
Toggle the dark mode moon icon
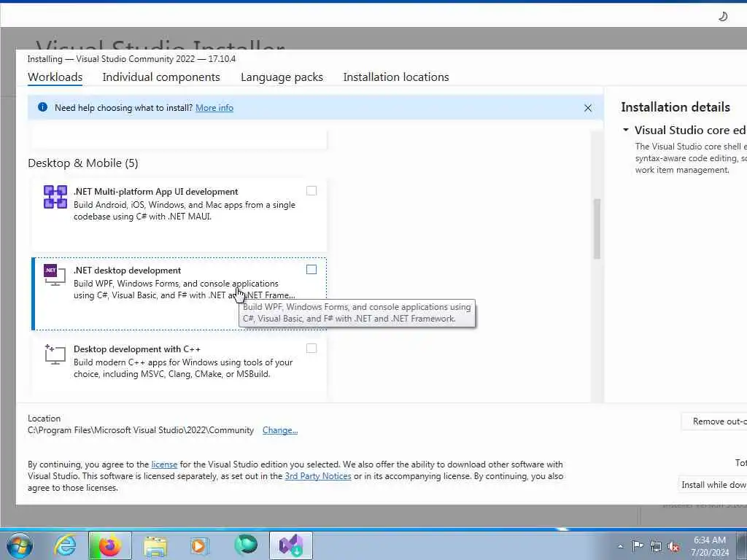pyautogui.click(x=723, y=17)
